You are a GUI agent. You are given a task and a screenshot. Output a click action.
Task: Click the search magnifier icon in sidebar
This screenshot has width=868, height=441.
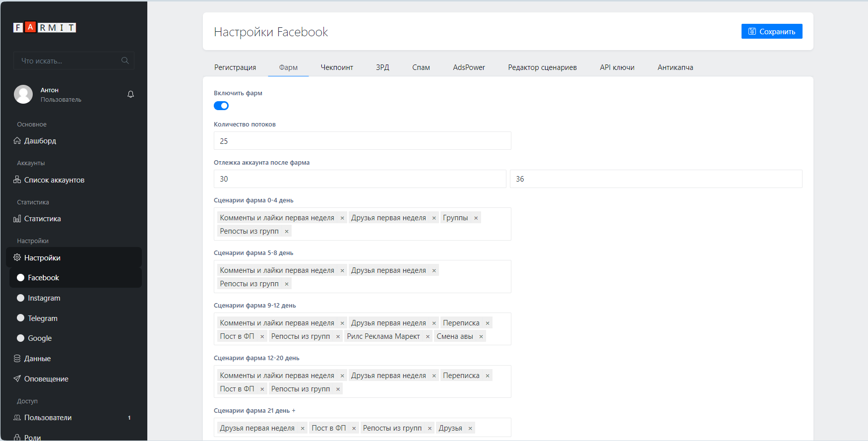click(125, 61)
